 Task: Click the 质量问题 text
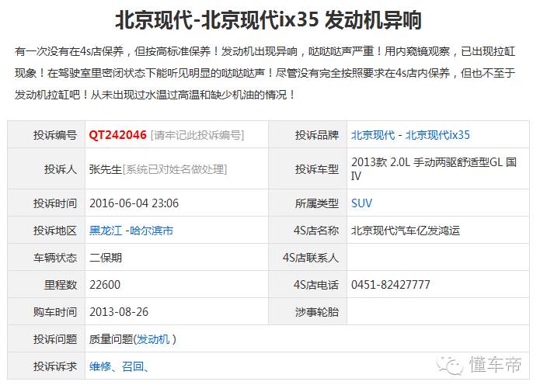111,339
